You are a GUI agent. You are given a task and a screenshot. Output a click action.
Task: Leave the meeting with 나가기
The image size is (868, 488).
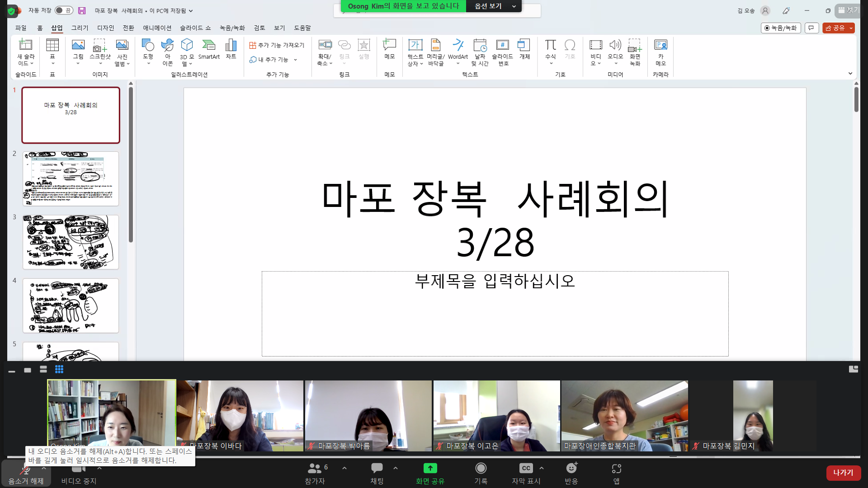click(843, 473)
